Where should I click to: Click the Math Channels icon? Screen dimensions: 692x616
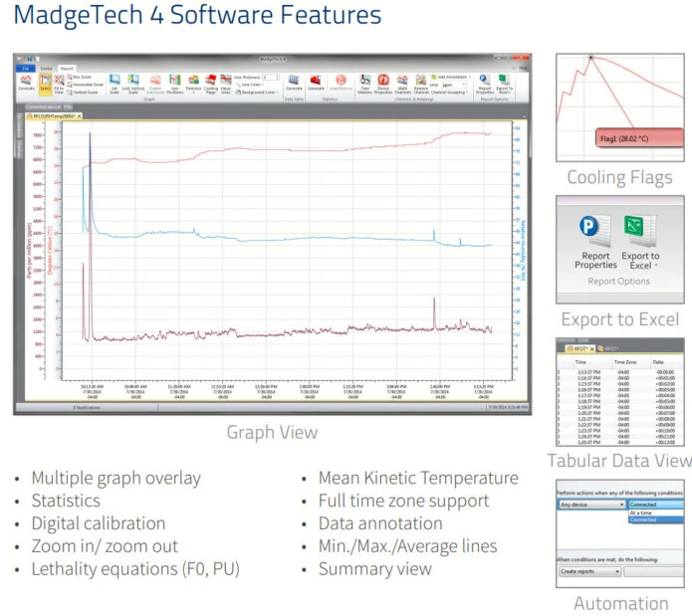pyautogui.click(x=402, y=82)
